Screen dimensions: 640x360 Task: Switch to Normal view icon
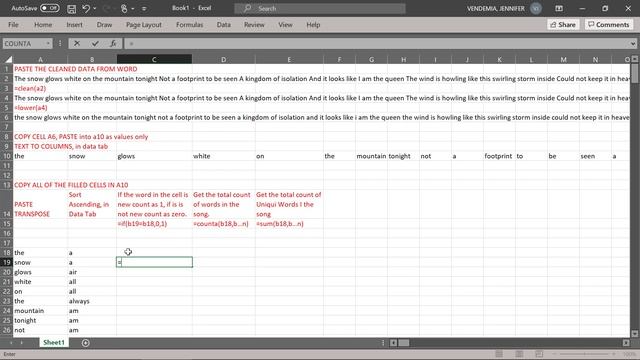[499, 354]
